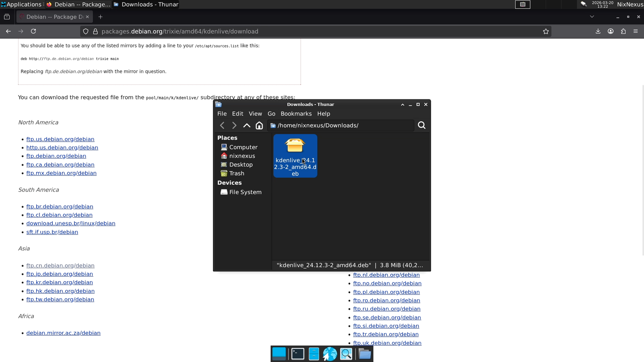Open debian.mirror.ac.za/debian link

pyautogui.click(x=63, y=333)
